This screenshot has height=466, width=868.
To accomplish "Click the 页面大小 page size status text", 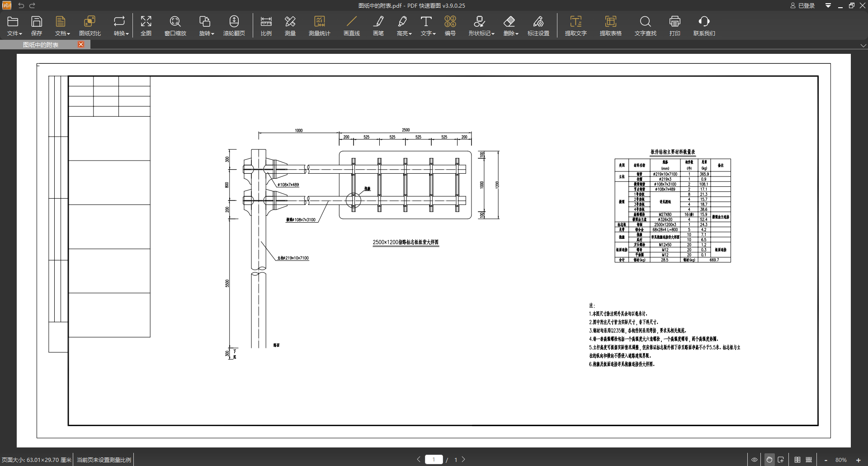I will click(37, 460).
